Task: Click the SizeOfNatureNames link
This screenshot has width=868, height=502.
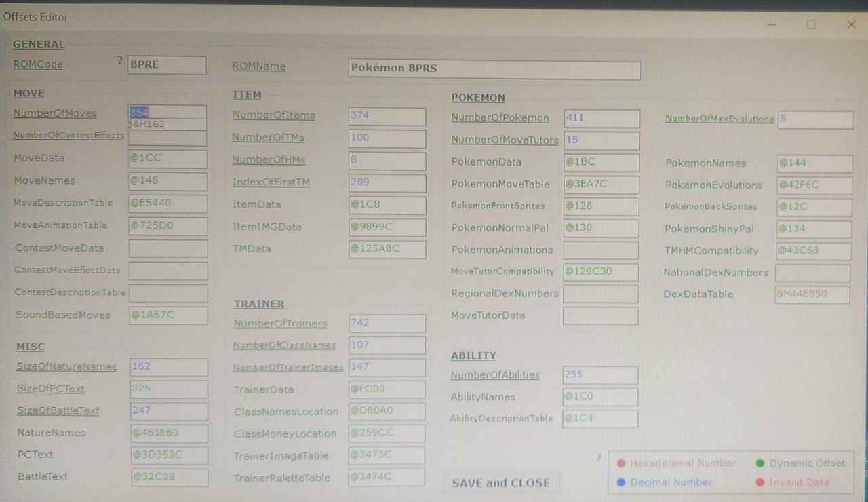Action: pyautogui.click(x=66, y=367)
